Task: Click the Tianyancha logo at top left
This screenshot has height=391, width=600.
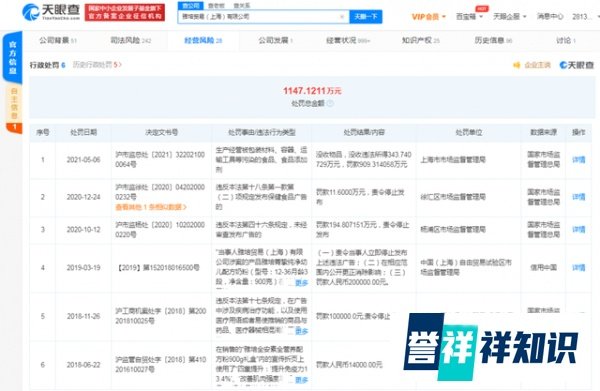Action: tap(51, 12)
